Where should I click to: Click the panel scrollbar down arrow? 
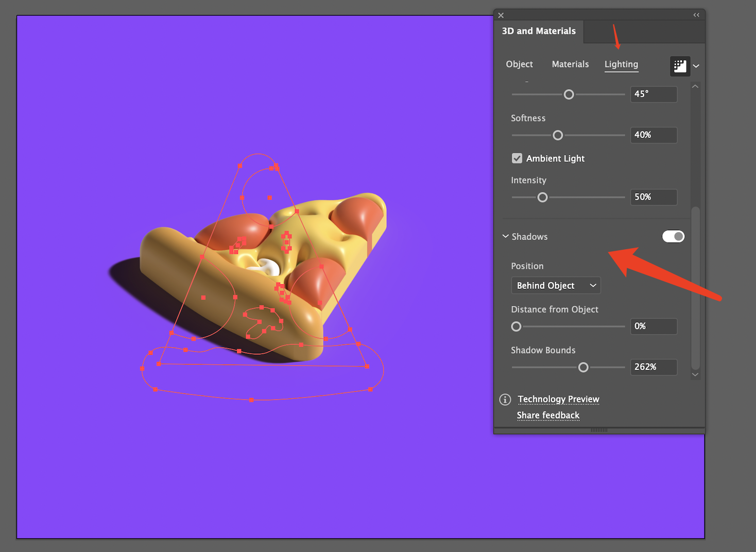tap(695, 374)
